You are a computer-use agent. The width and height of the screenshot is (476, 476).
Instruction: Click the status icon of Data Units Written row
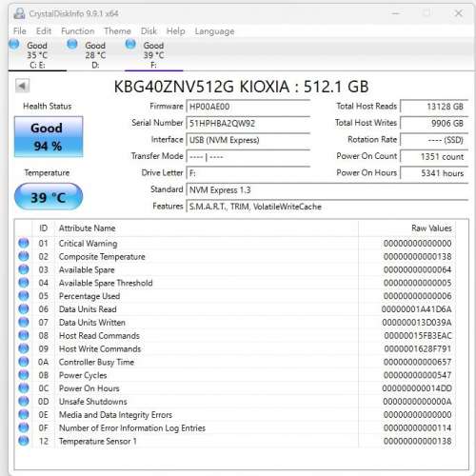(x=24, y=322)
